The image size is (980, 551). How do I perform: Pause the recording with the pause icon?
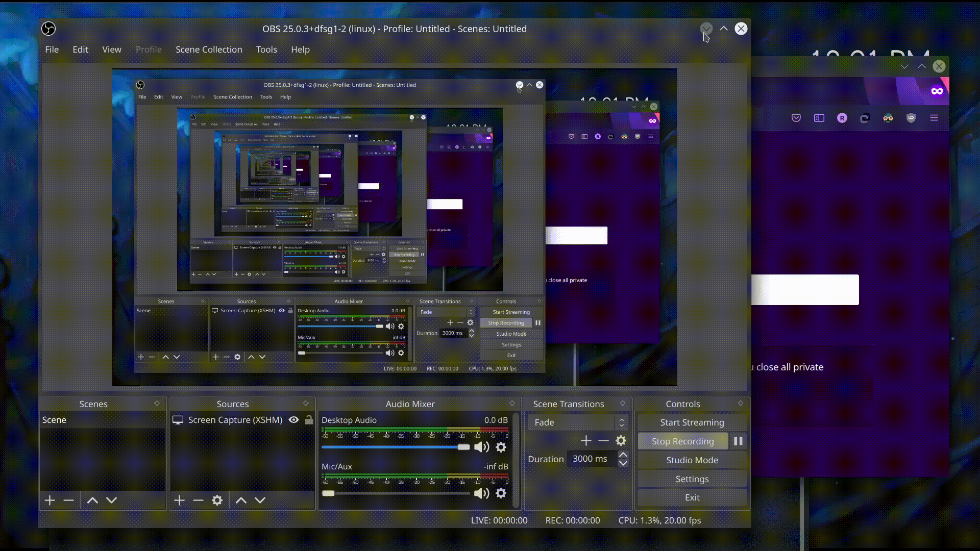coord(738,441)
